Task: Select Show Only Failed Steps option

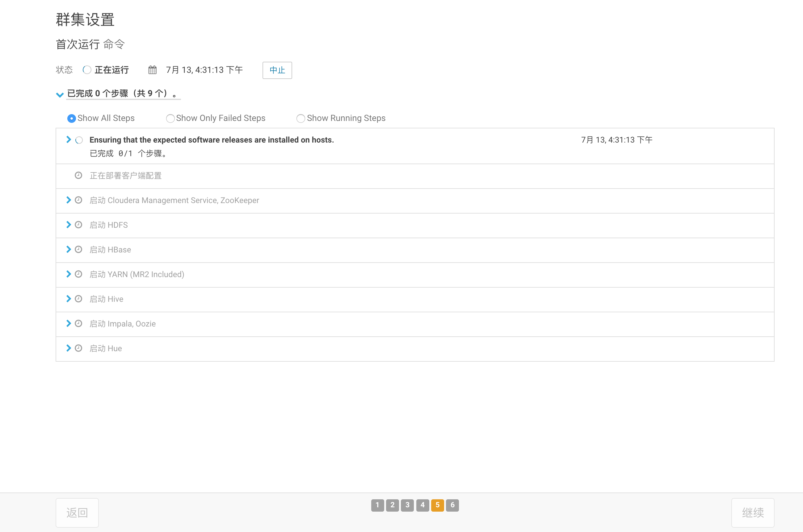Action: [x=170, y=118]
